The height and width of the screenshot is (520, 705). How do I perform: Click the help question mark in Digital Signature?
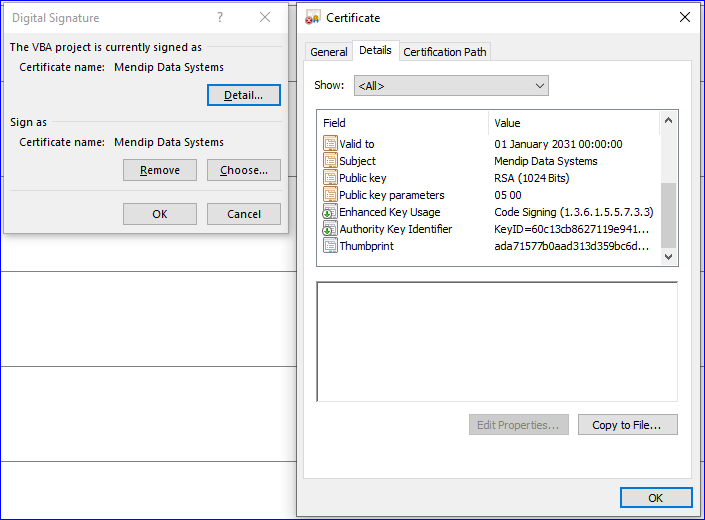(x=219, y=18)
